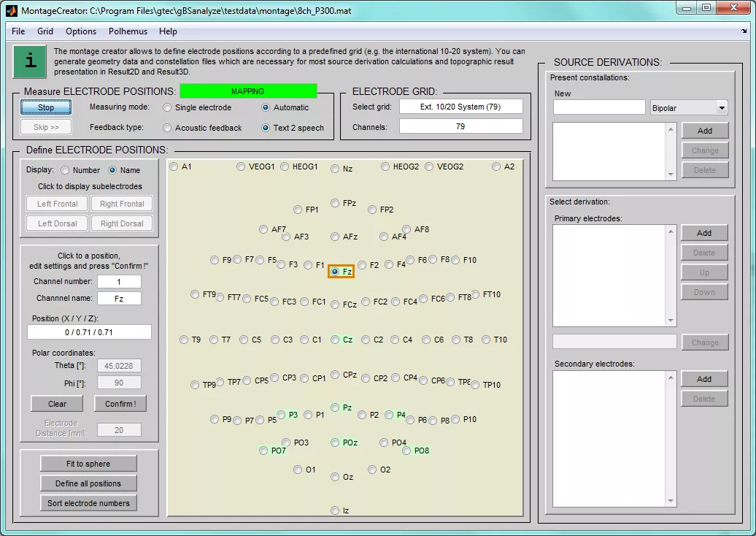
Task: Click Define all positions
Action: point(88,483)
